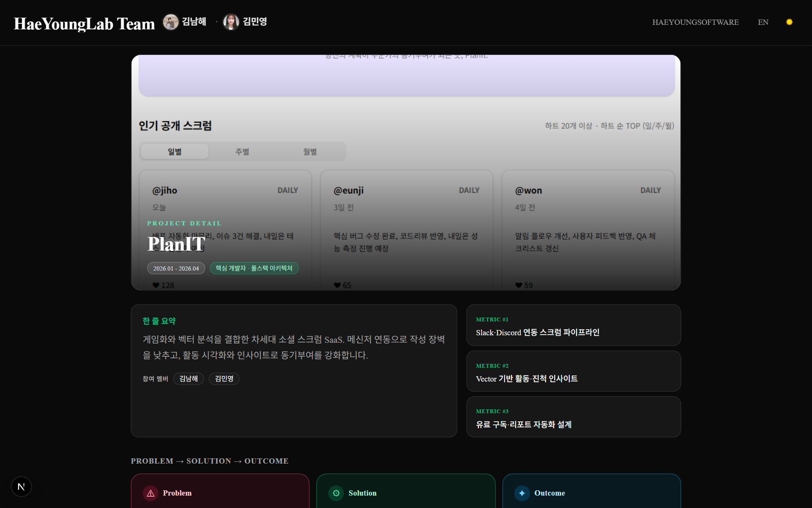Click the 참여 멤버 label
This screenshot has width=812, height=508.
click(x=155, y=379)
